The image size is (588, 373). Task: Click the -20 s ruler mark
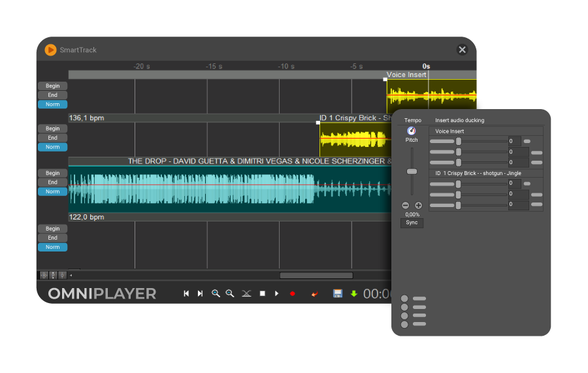point(141,67)
